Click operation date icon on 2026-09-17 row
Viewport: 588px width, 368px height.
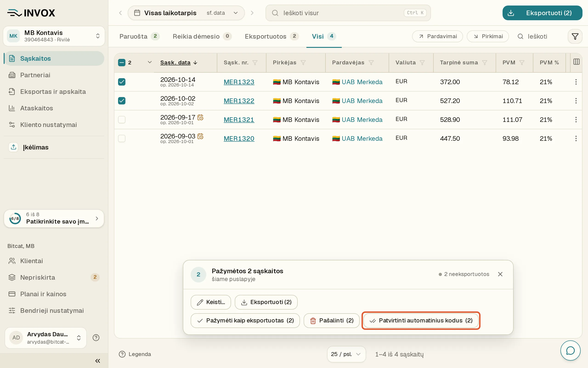coord(201,117)
